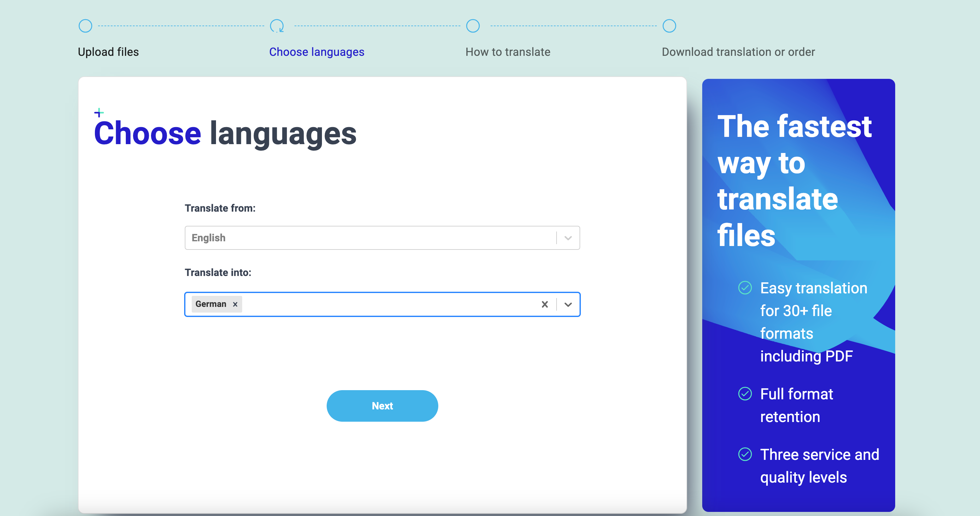Screen dimensions: 980x516
Task: Click the English language input field
Action: click(x=382, y=237)
